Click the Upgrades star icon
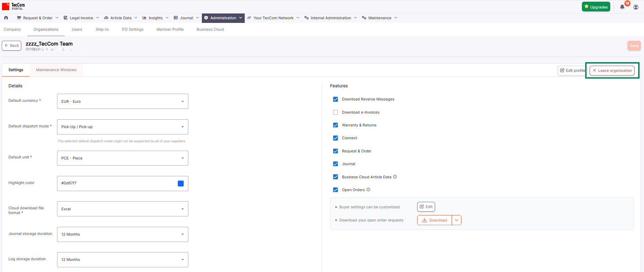 pos(587,7)
